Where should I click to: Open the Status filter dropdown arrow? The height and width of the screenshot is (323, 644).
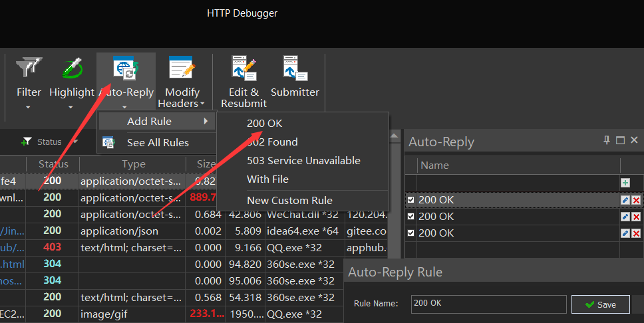(x=76, y=142)
